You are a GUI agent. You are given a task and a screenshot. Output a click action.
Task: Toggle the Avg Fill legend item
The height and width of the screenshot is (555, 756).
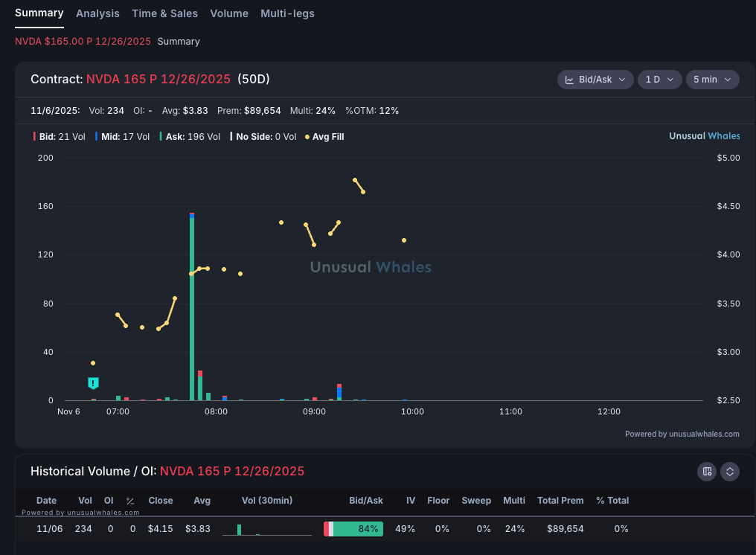pos(324,137)
